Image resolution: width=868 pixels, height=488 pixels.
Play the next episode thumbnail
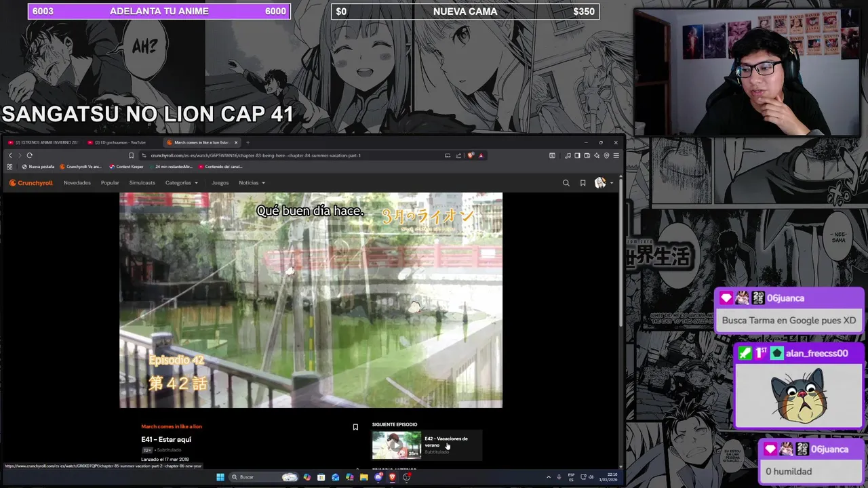coord(397,445)
